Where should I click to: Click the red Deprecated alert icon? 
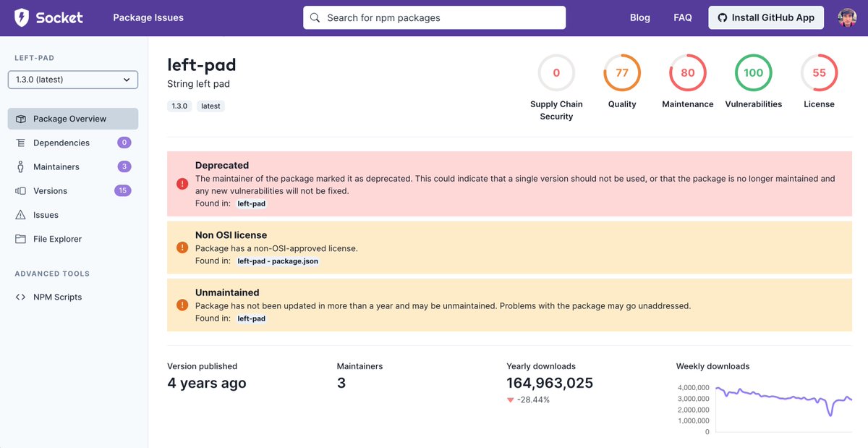coord(182,184)
